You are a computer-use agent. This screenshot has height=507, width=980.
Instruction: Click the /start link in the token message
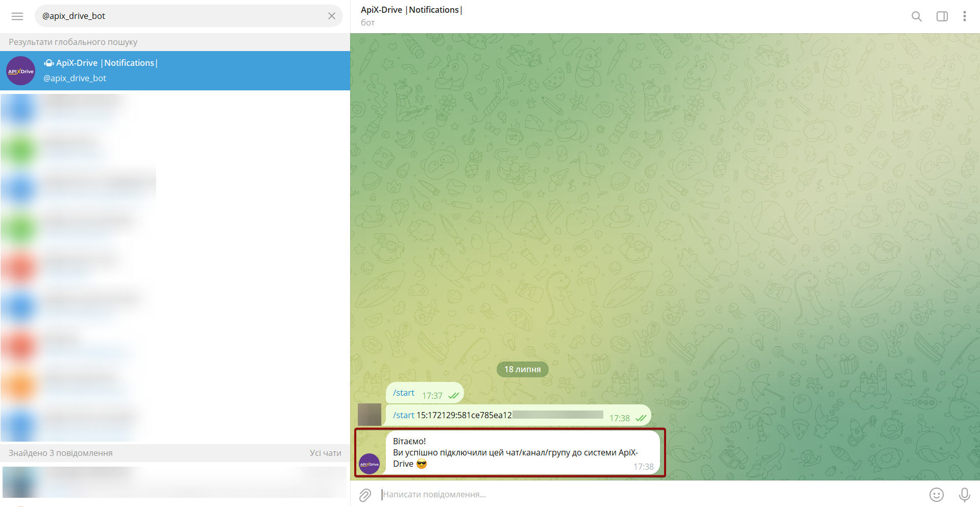point(404,415)
